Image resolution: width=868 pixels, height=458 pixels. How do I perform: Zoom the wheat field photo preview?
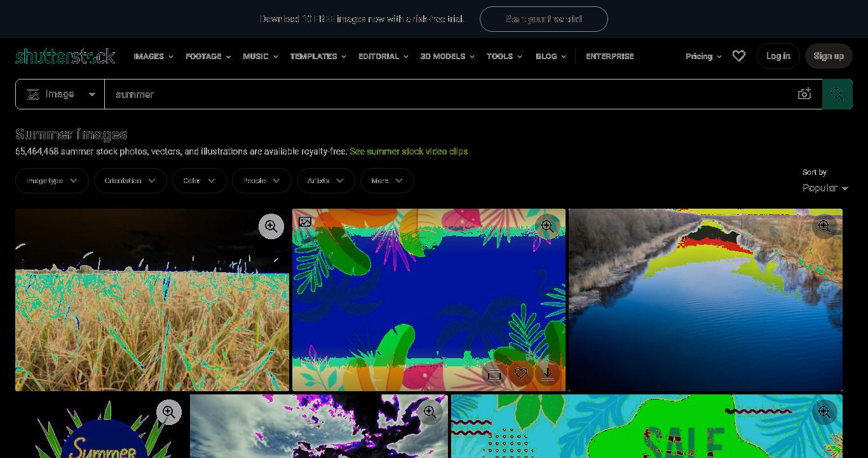pyautogui.click(x=271, y=226)
